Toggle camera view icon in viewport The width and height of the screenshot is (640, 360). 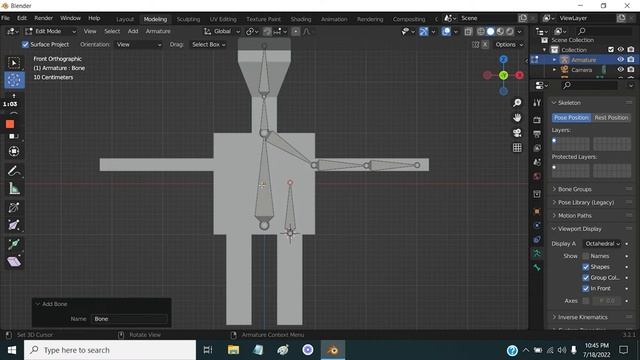pos(517,133)
